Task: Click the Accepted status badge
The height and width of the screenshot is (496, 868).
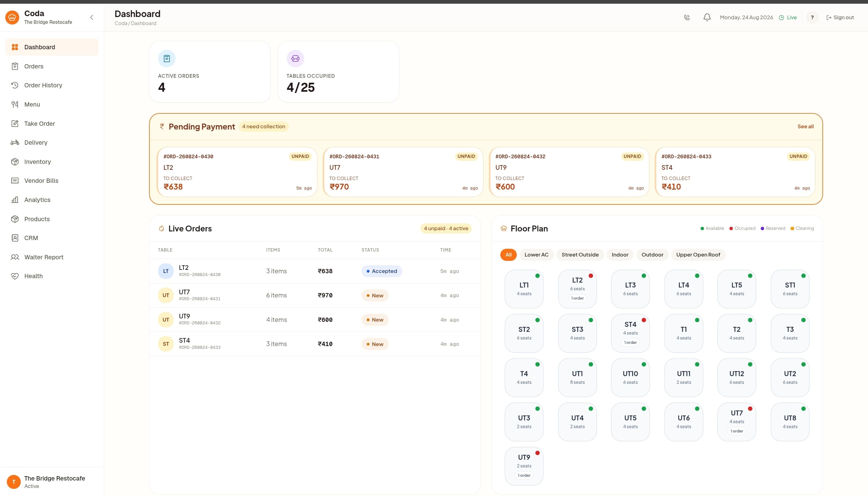Action: (382, 271)
